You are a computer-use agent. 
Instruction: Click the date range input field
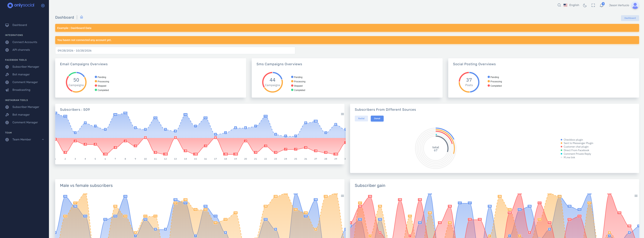175,51
